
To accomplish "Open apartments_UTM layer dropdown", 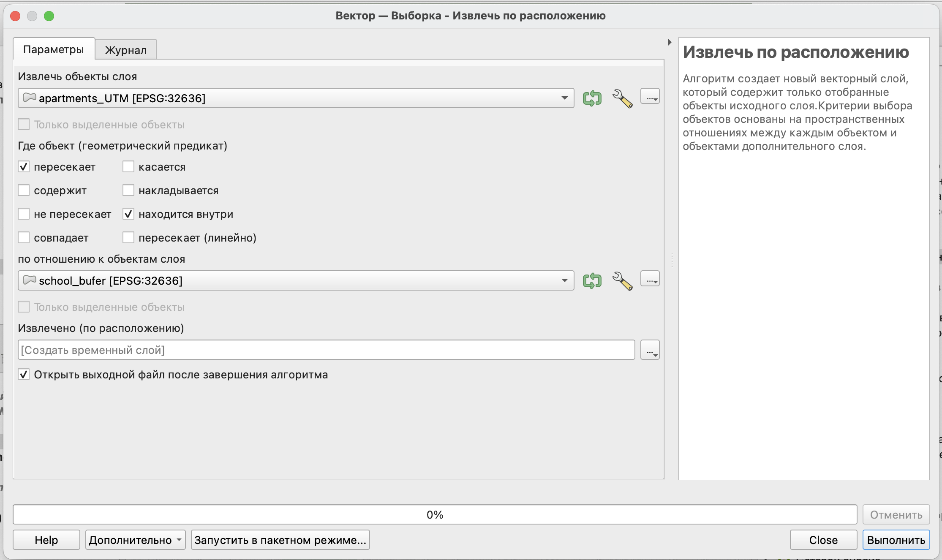I will pos(564,98).
